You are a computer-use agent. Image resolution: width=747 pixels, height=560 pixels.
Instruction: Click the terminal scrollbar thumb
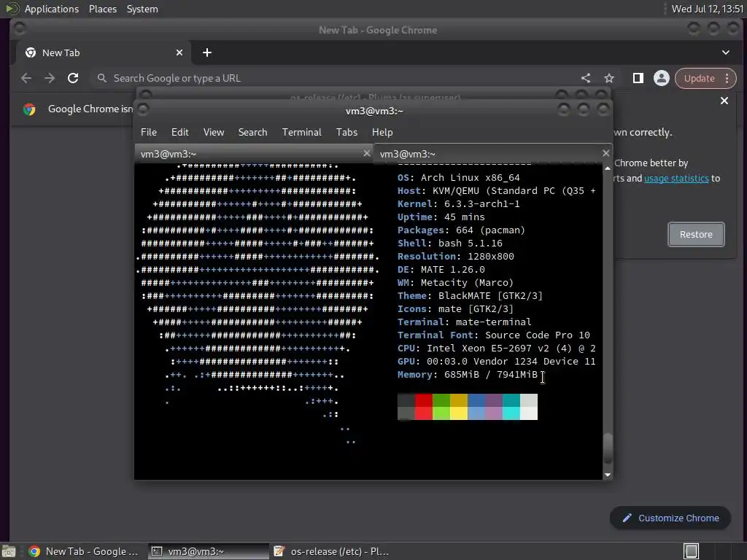pyautogui.click(x=608, y=448)
